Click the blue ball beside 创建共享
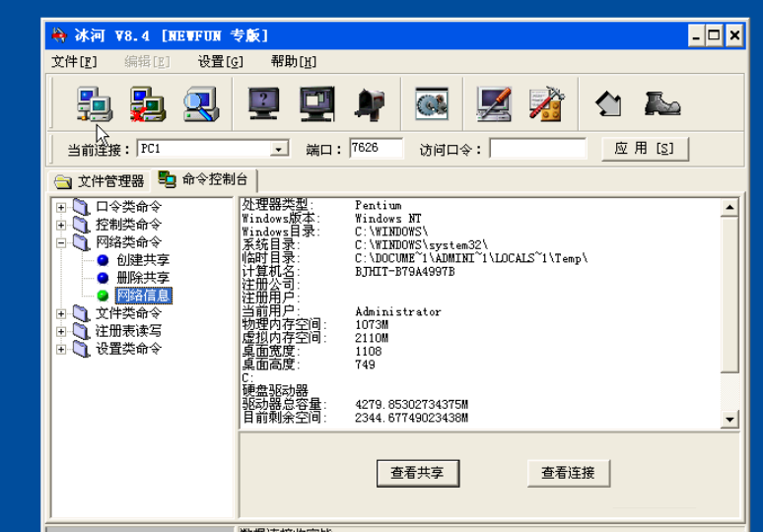 click(x=103, y=260)
